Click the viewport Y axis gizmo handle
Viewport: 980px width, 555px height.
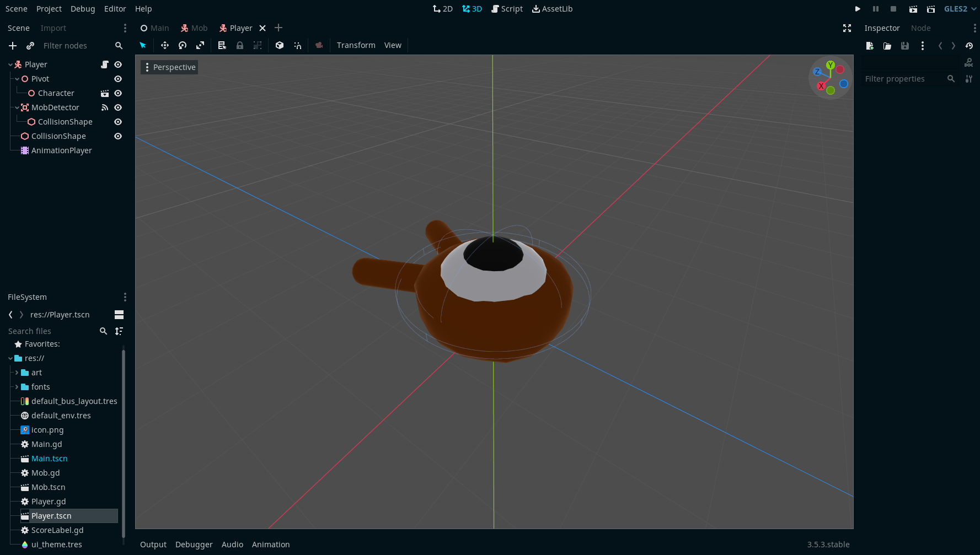click(831, 65)
